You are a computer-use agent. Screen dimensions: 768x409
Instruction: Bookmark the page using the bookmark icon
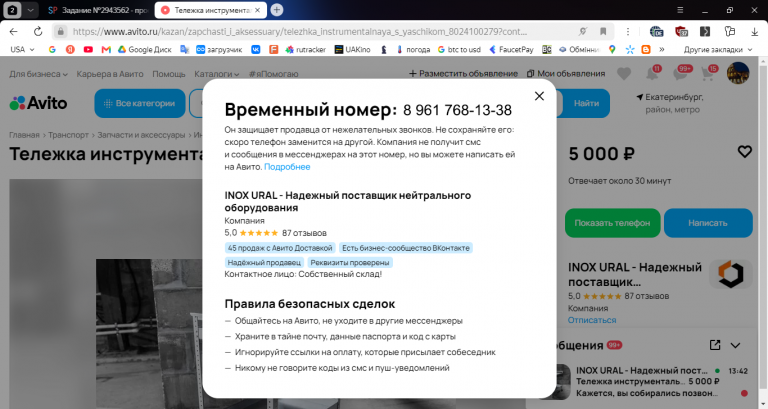(x=603, y=32)
